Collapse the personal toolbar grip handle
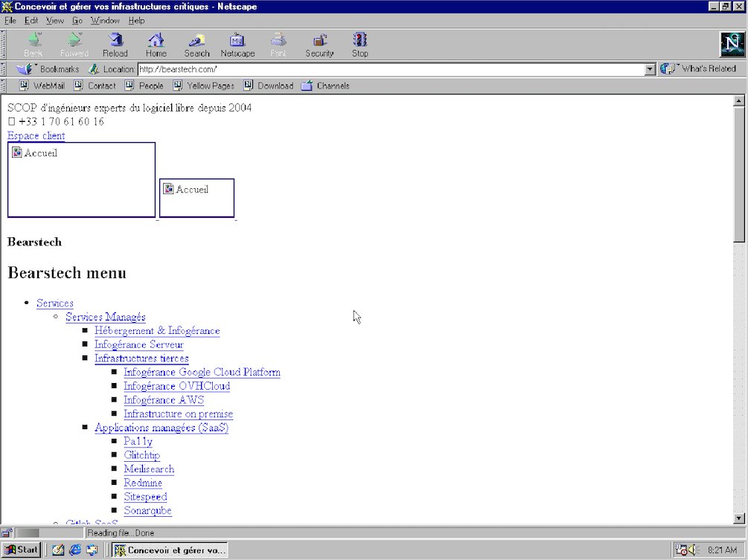Viewport: 748px width, 560px height. coord(3,86)
